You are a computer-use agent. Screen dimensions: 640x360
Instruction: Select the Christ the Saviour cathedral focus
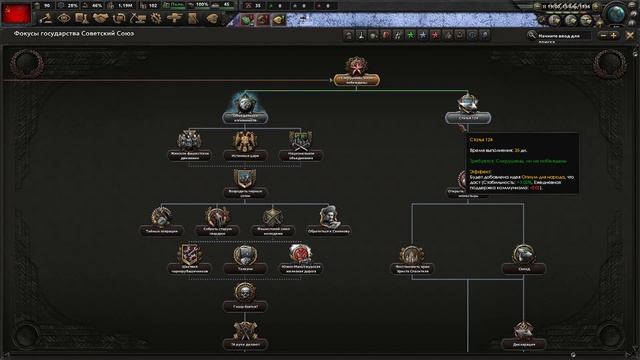(x=412, y=260)
